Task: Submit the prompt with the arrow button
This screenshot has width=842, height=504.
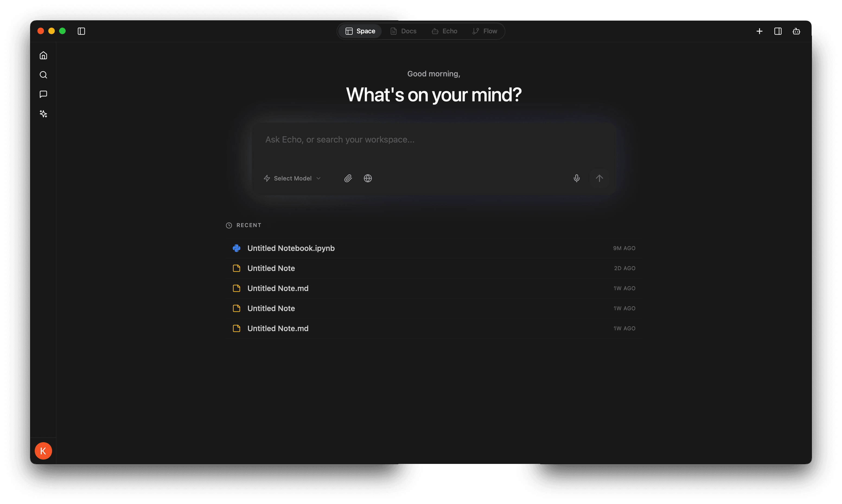Action: [599, 178]
